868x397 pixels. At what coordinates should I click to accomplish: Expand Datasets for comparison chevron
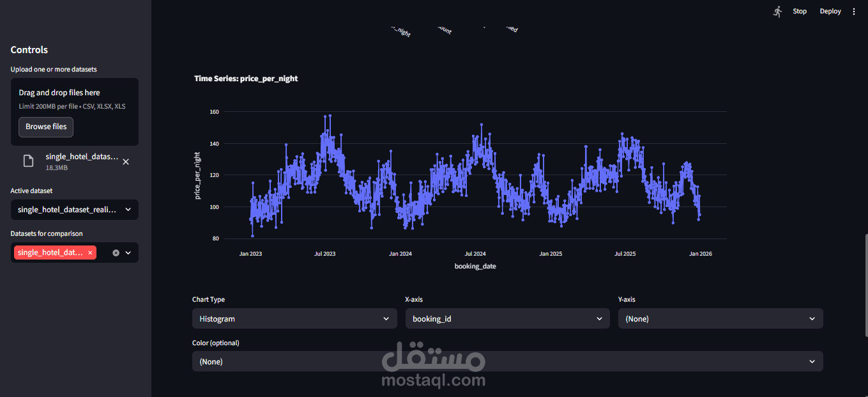(x=128, y=253)
